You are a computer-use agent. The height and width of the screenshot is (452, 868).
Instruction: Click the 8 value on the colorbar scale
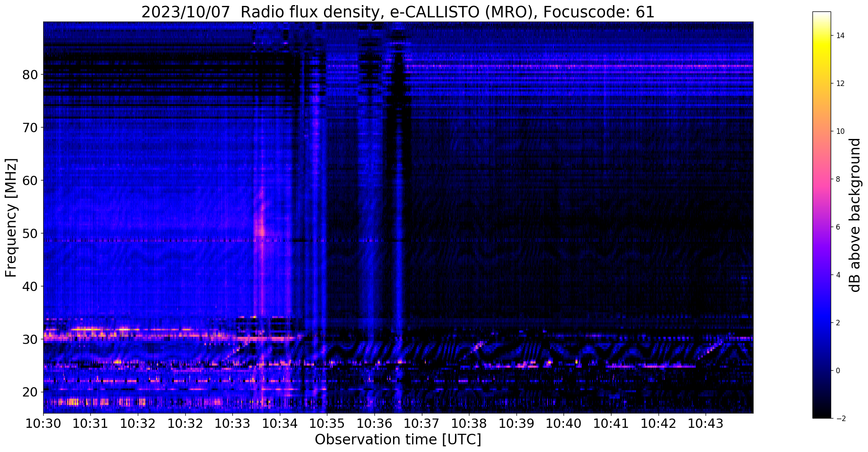coord(838,179)
